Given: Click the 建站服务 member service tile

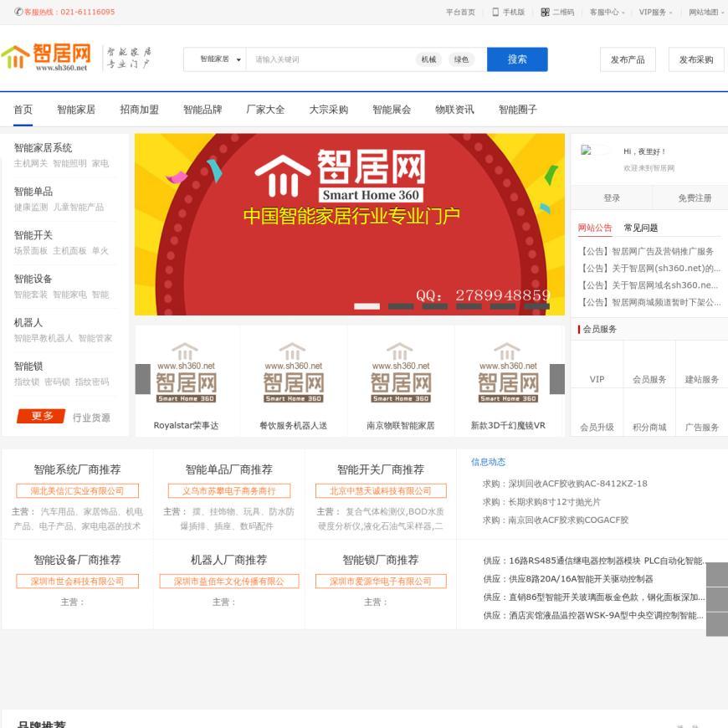Looking at the screenshot, I should 701,366.
